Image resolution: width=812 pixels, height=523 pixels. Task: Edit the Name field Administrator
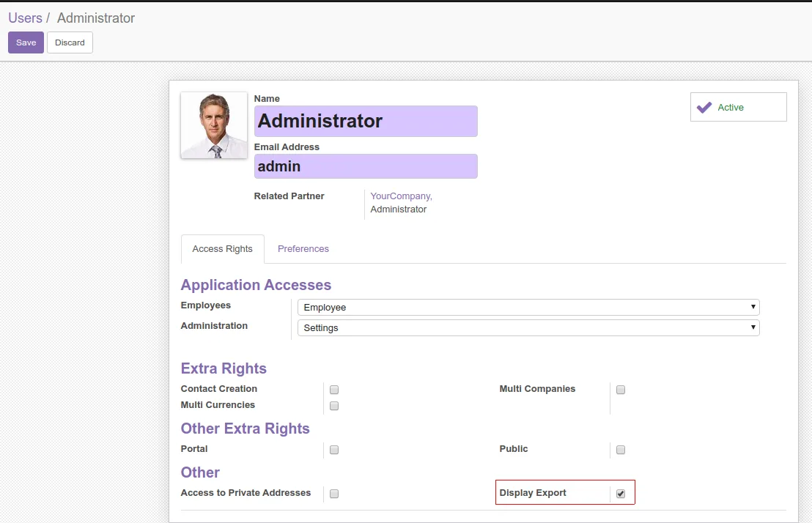coord(366,121)
